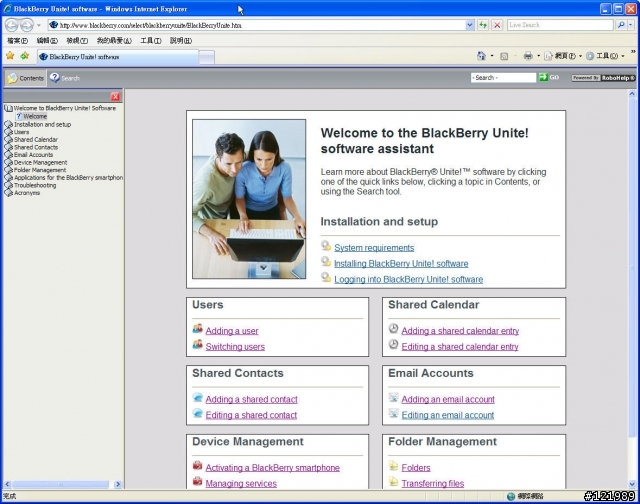
Task: Click the Users book icon in tree
Action: click(x=8, y=132)
